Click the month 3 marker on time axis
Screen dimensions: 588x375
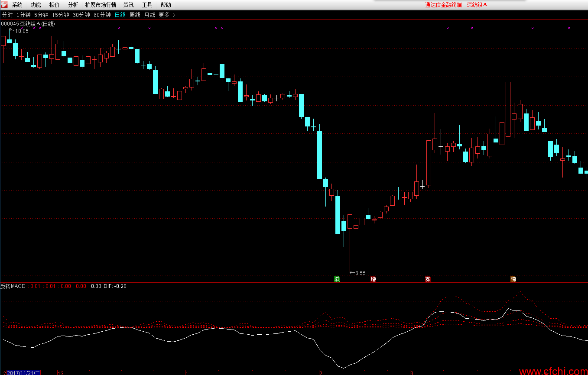(412, 373)
